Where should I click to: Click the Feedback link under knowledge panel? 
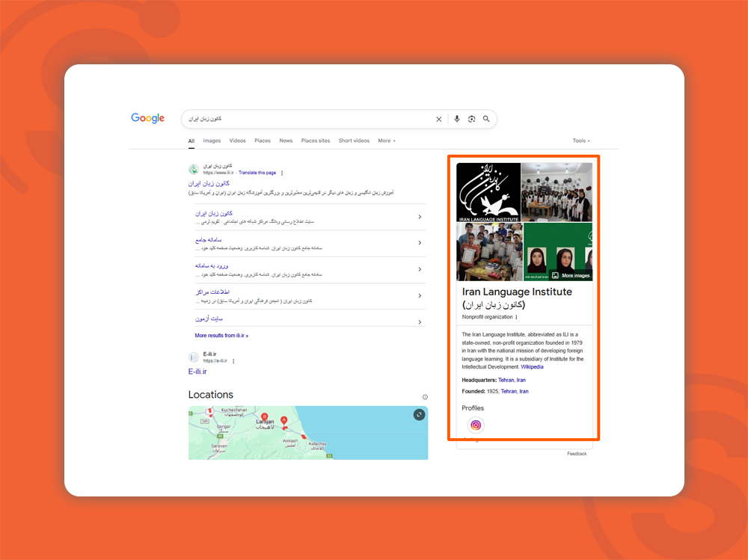pyautogui.click(x=577, y=454)
